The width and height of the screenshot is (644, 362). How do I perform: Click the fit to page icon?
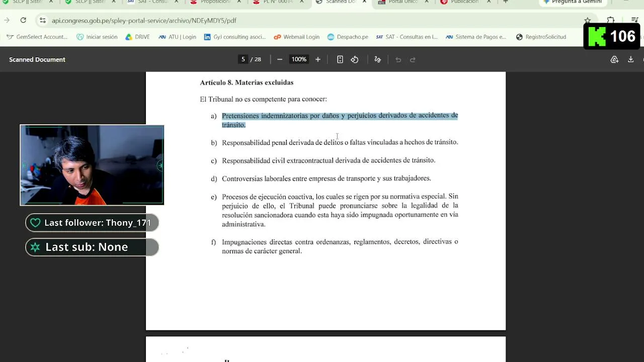(x=340, y=59)
